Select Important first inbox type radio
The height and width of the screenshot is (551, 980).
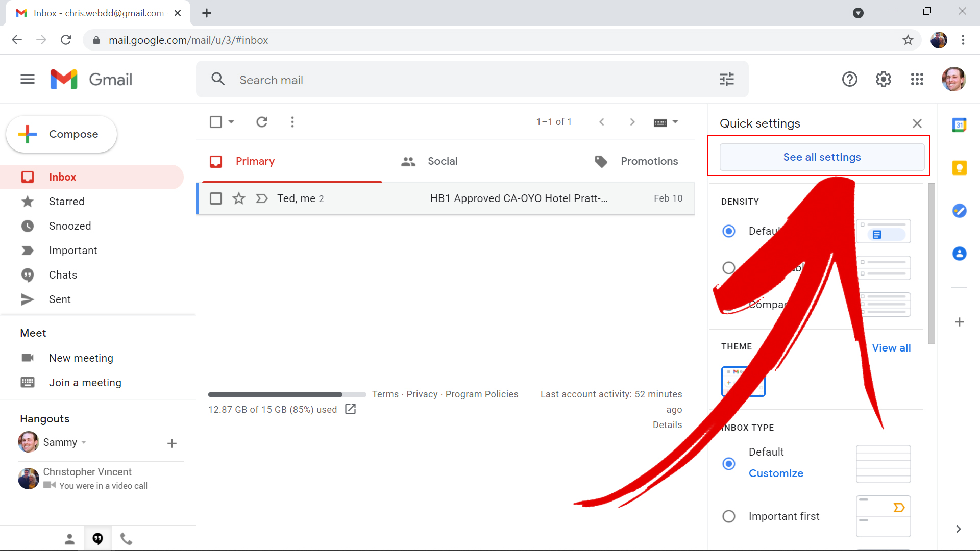click(x=729, y=516)
